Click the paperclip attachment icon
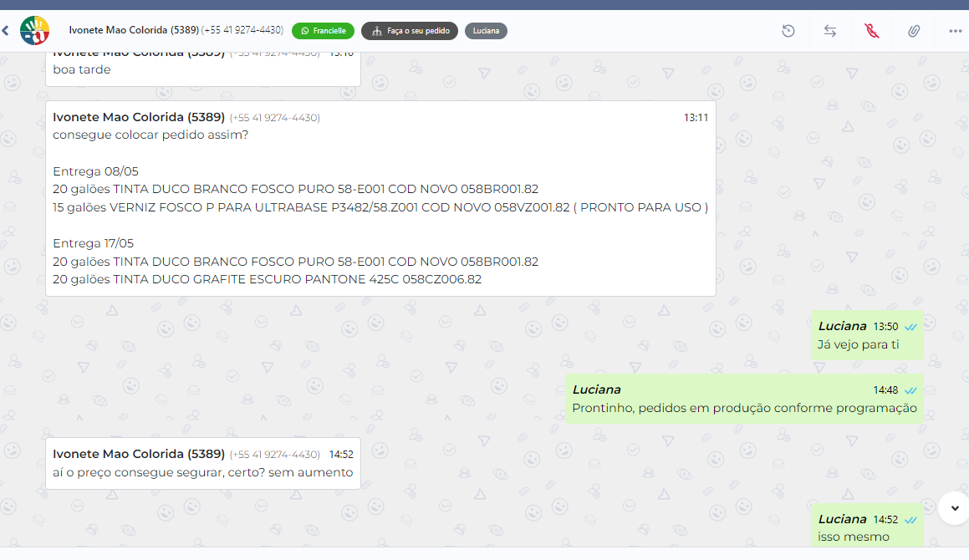The height and width of the screenshot is (560, 969). (914, 31)
